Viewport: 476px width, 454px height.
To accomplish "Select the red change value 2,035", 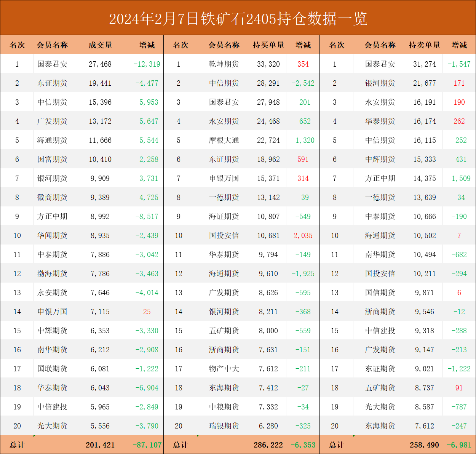I will (x=303, y=235).
